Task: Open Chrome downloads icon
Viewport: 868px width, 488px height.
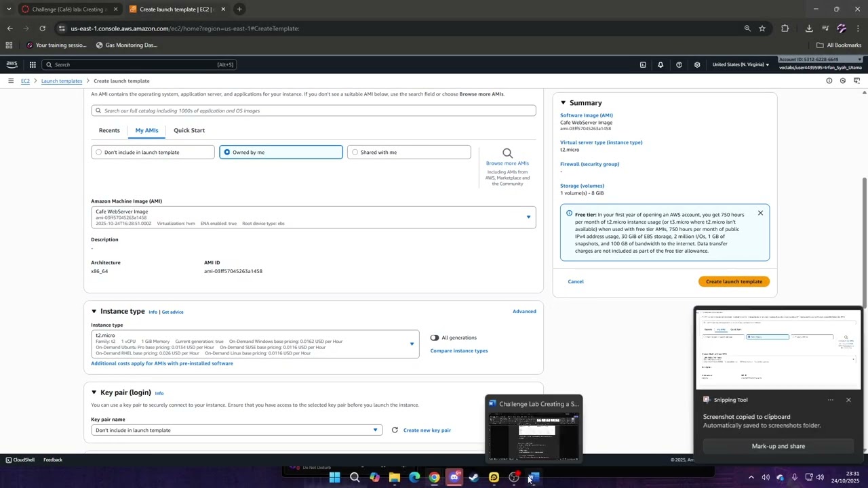Action: (x=809, y=28)
